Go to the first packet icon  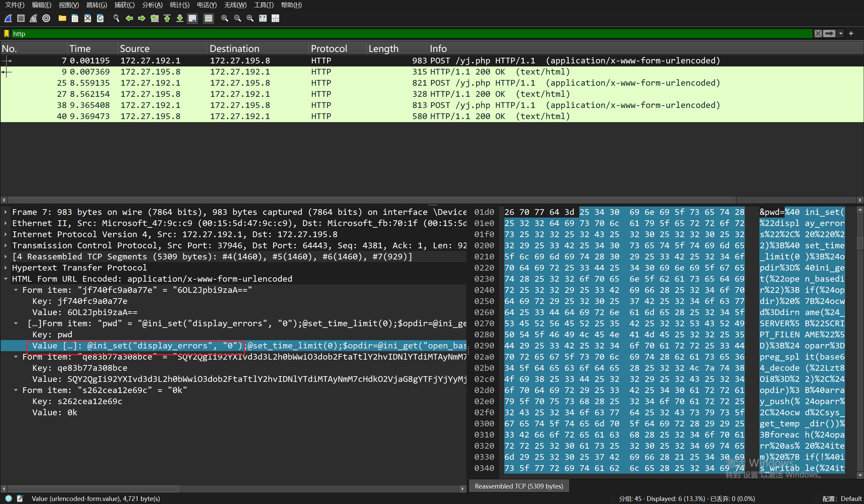click(x=167, y=18)
